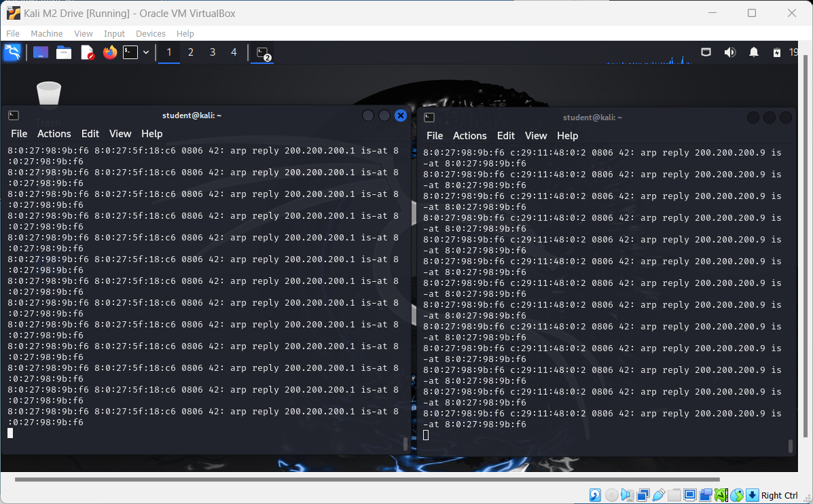Open the notifications bell in Kali panel
813x504 pixels.
754,52
